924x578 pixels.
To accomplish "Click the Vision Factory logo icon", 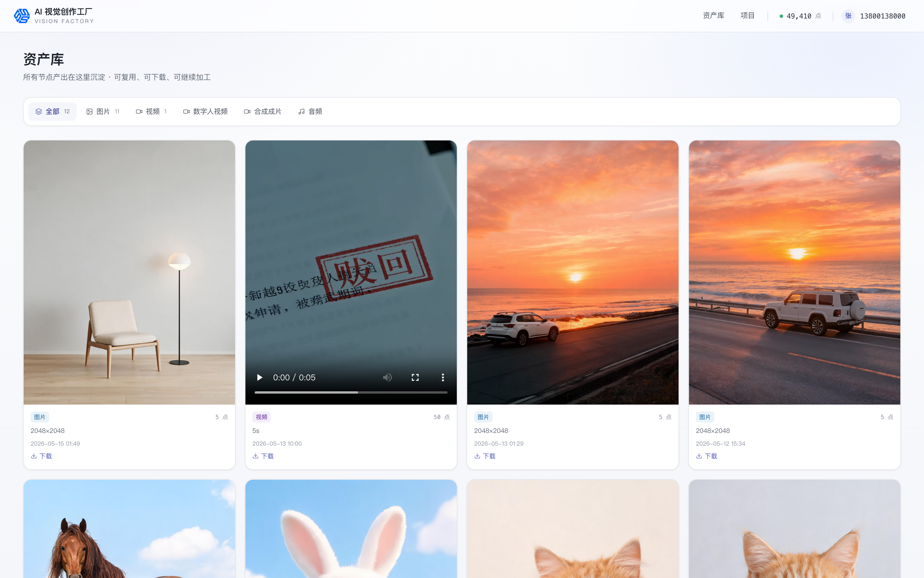I will click(x=22, y=16).
